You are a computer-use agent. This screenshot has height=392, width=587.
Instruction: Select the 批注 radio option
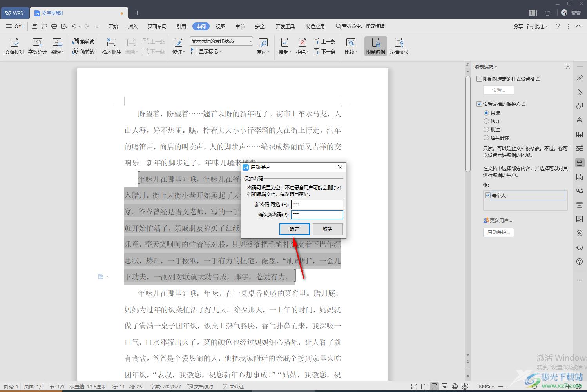pos(486,129)
